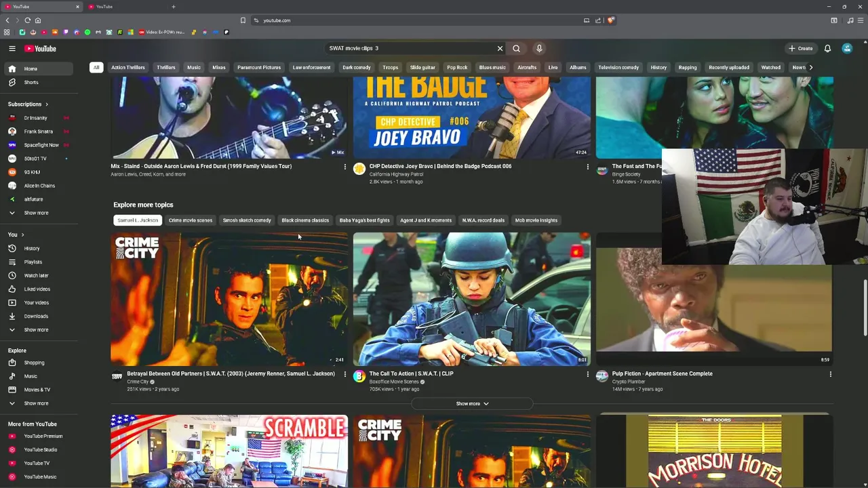Open the Boxoffice Movie Scenes channel avatar
Screen dimensions: 868x488
359,376
